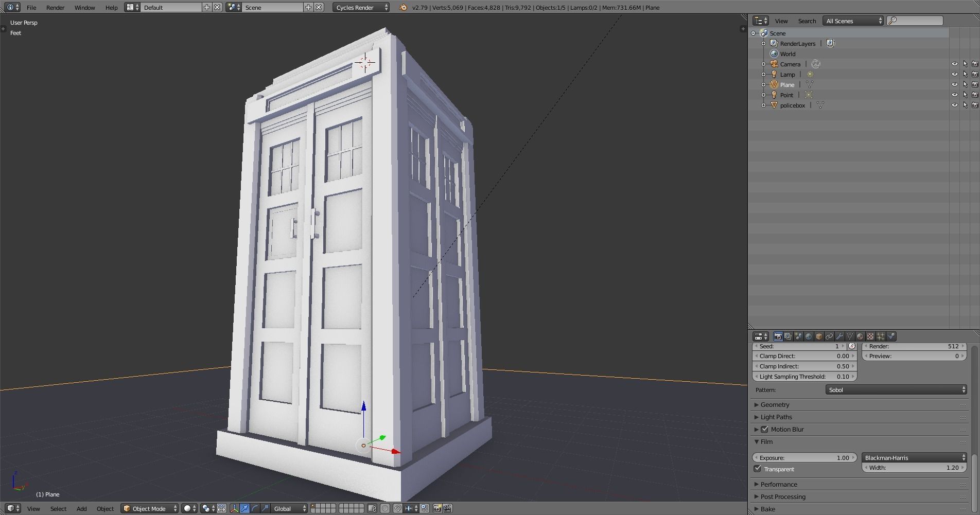Toggle snap magnet button in viewport header
980x515 pixels.
coord(398,508)
